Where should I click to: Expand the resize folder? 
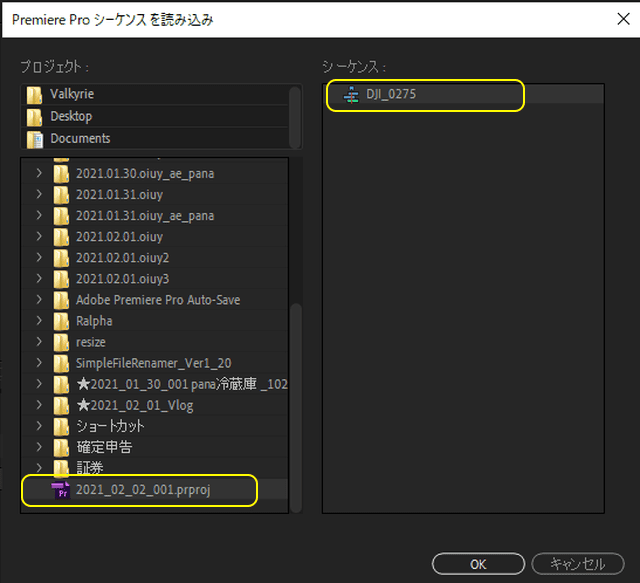[x=39, y=341]
